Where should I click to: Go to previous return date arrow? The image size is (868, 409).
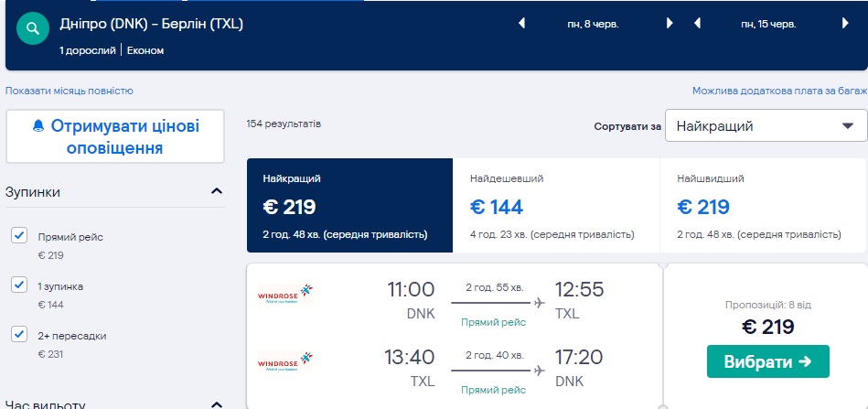point(698,24)
